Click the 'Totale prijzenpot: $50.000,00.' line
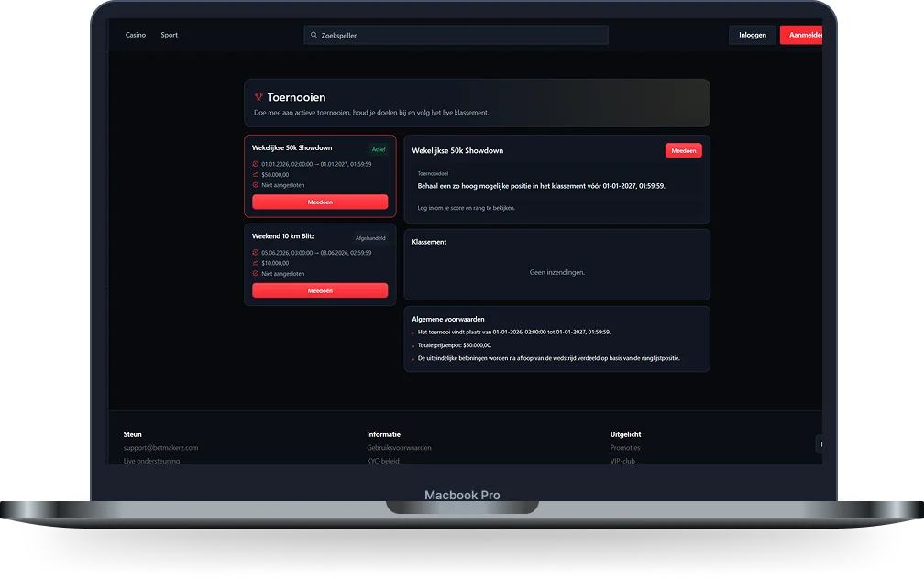 (x=455, y=345)
